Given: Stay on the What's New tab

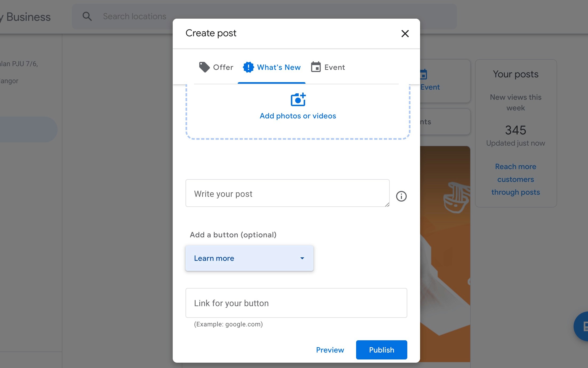Looking at the screenshot, I should click(272, 67).
